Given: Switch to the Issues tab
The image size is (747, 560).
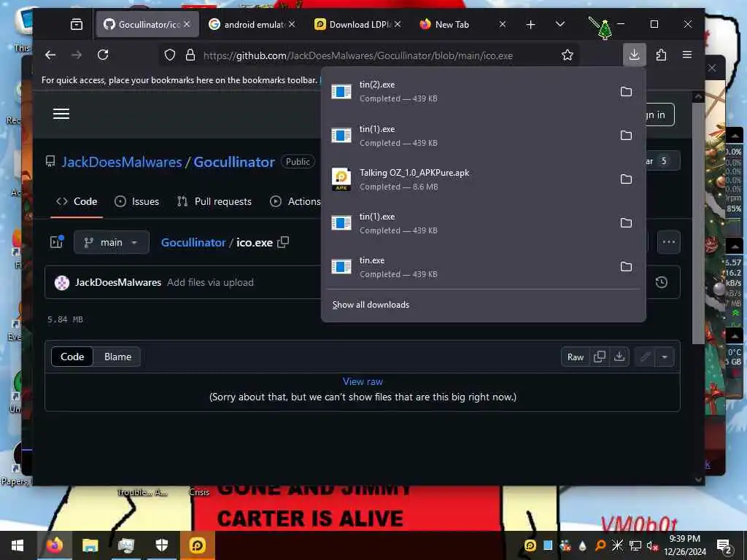Looking at the screenshot, I should (x=136, y=201).
